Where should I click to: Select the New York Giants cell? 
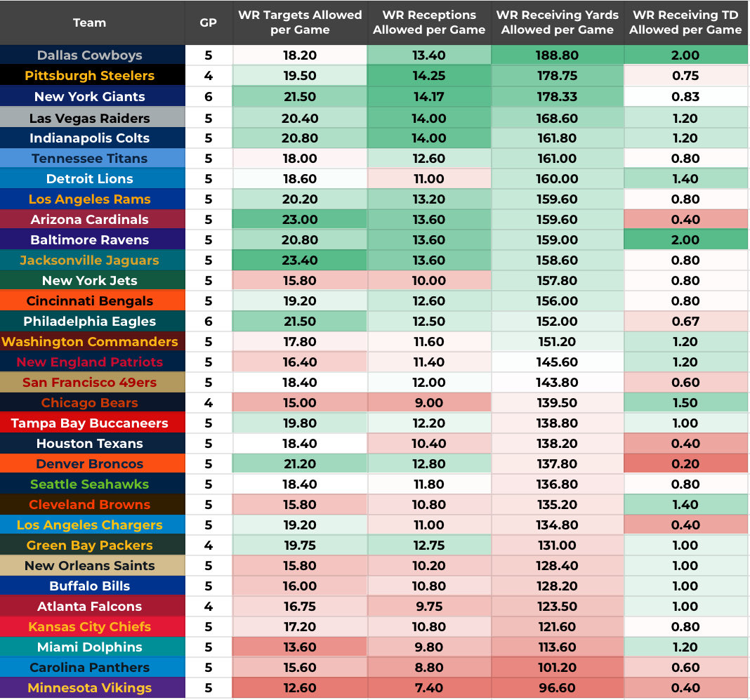point(92,97)
